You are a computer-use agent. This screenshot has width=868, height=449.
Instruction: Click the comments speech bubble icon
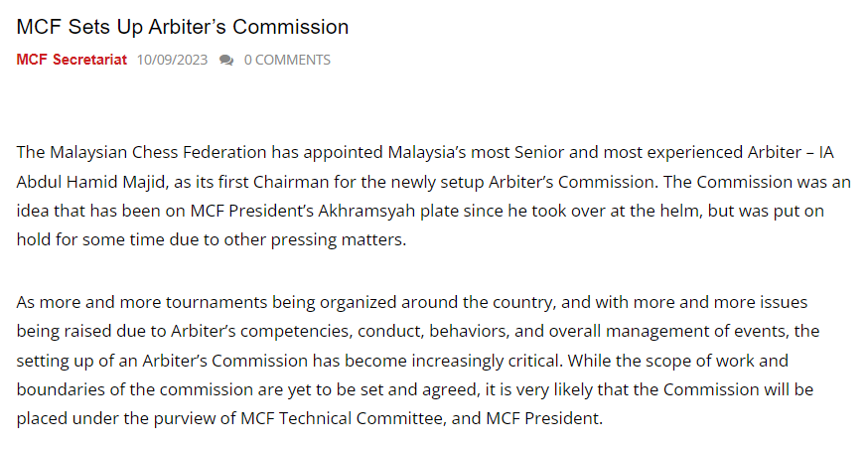(226, 60)
